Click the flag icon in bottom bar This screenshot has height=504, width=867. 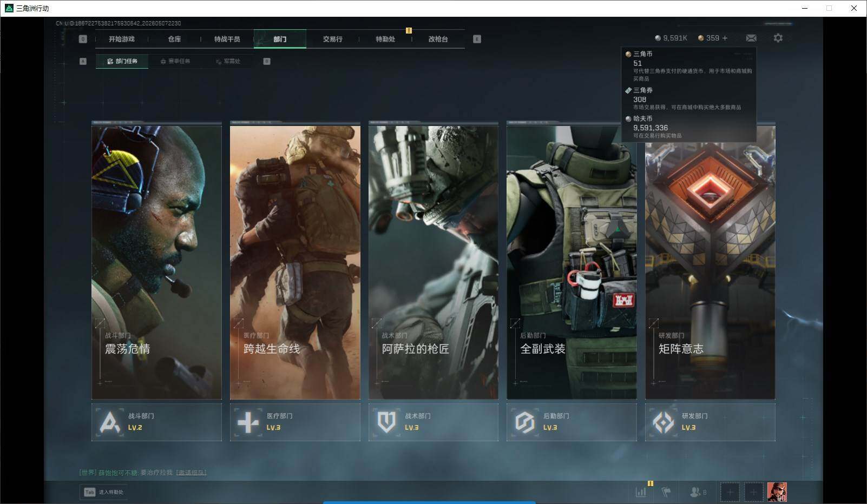(x=666, y=492)
